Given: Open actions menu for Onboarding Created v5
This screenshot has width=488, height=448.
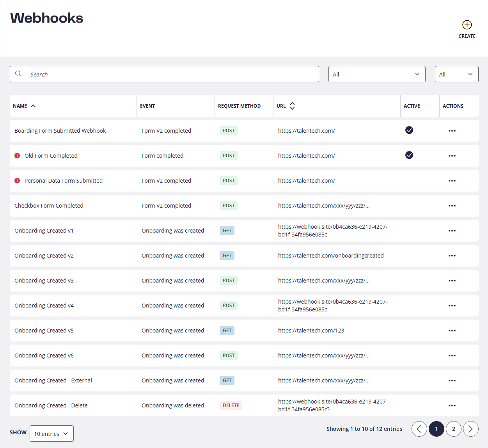Looking at the screenshot, I should pos(452,331).
